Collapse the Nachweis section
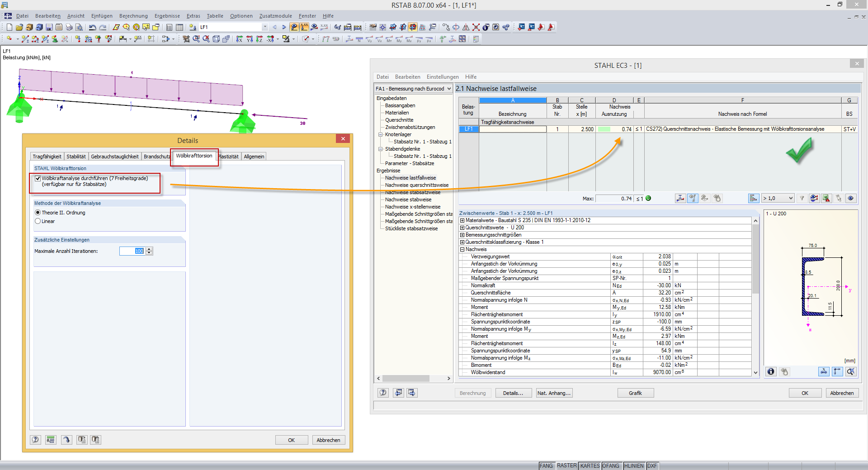This screenshot has height=470, width=868. pos(462,249)
